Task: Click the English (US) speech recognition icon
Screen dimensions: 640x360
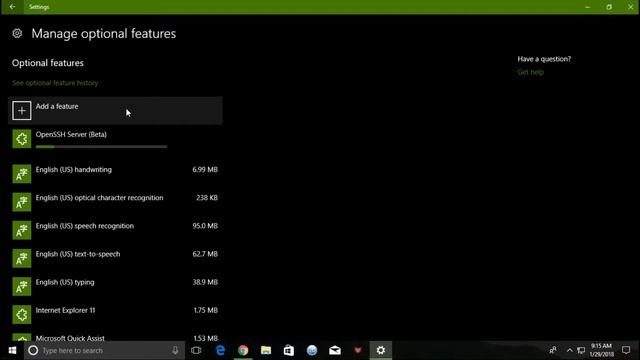Action: pyautogui.click(x=22, y=230)
